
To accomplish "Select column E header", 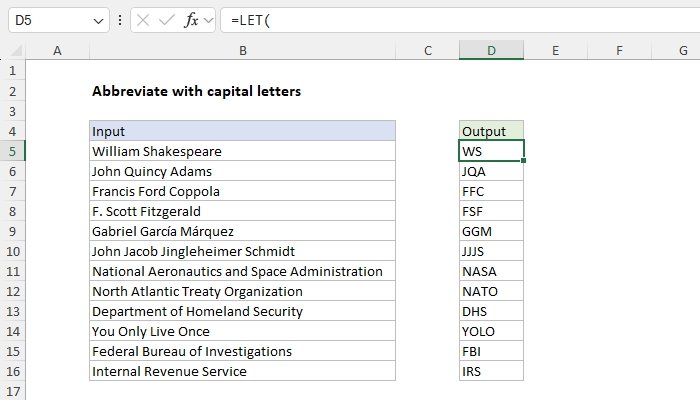I will [x=555, y=50].
